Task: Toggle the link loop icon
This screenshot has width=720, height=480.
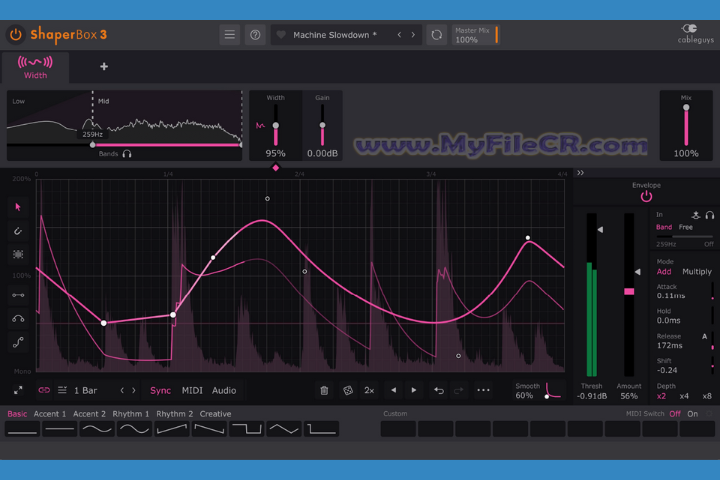Action: point(44,390)
